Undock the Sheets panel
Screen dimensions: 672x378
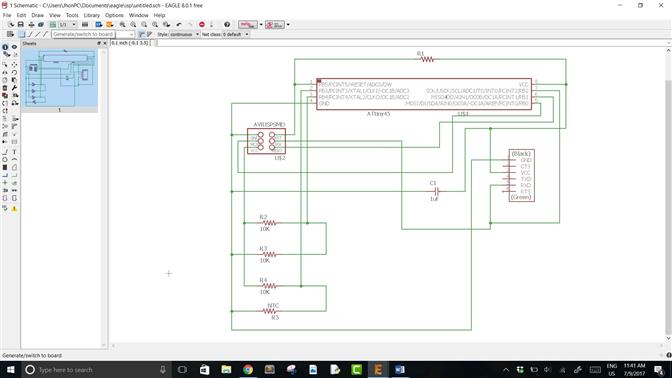(99, 43)
